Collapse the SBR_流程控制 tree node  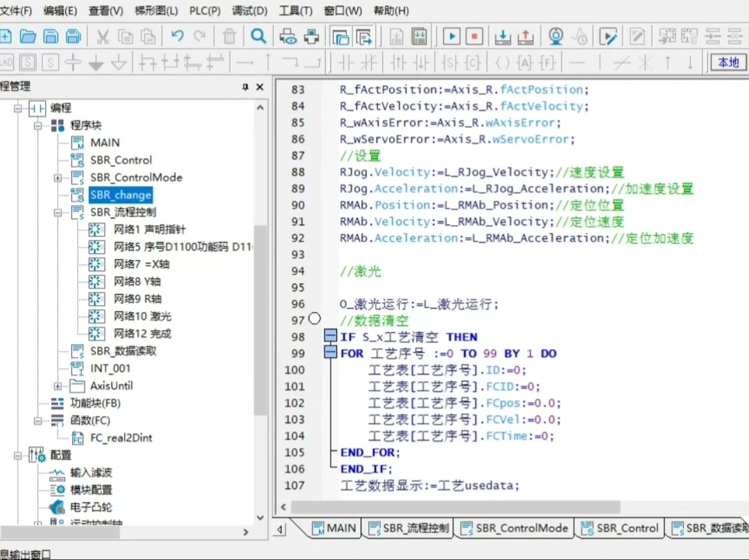(58, 213)
